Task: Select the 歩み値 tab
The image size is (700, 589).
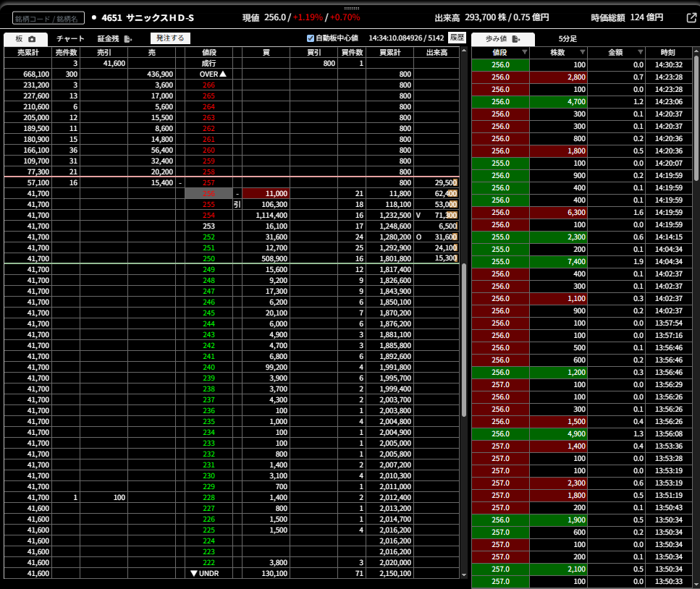Action: [502, 39]
